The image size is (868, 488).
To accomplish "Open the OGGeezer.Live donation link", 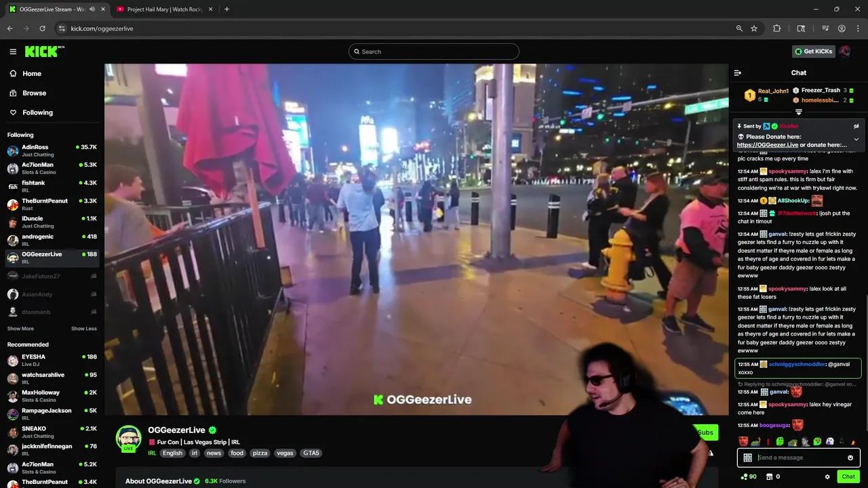I will tap(768, 145).
